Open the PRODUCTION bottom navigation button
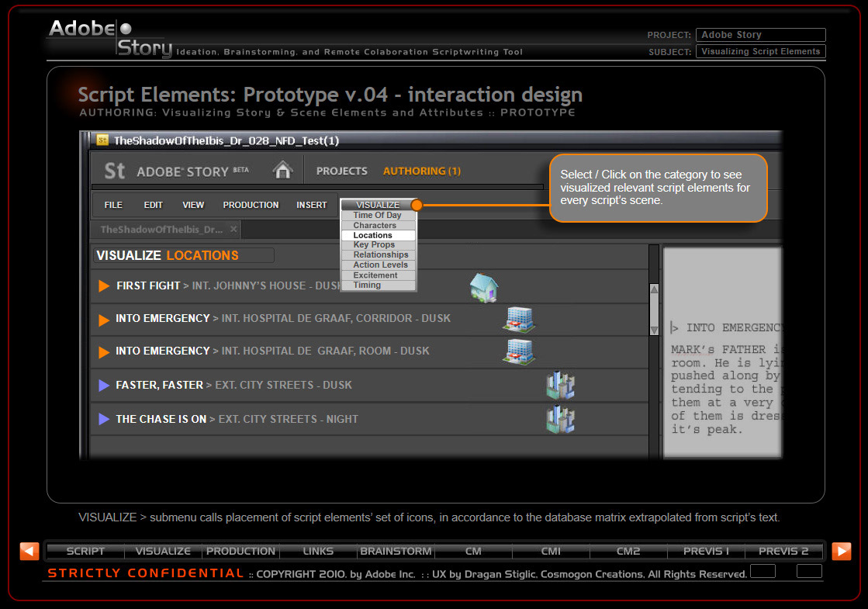Image resolution: width=868 pixels, height=609 pixels. (x=240, y=551)
